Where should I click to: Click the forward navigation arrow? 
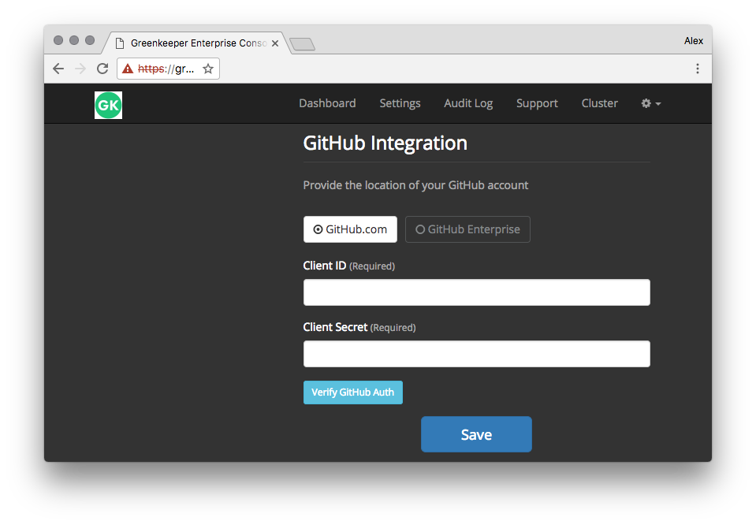tap(80, 69)
